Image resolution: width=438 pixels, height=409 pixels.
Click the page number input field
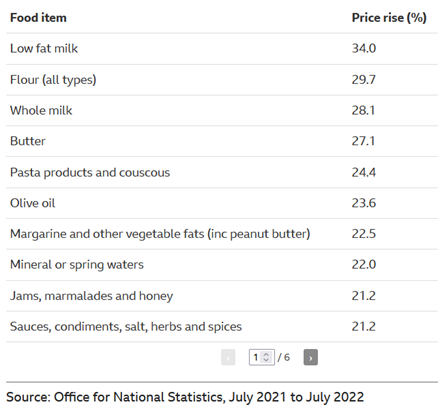pyautogui.click(x=262, y=357)
